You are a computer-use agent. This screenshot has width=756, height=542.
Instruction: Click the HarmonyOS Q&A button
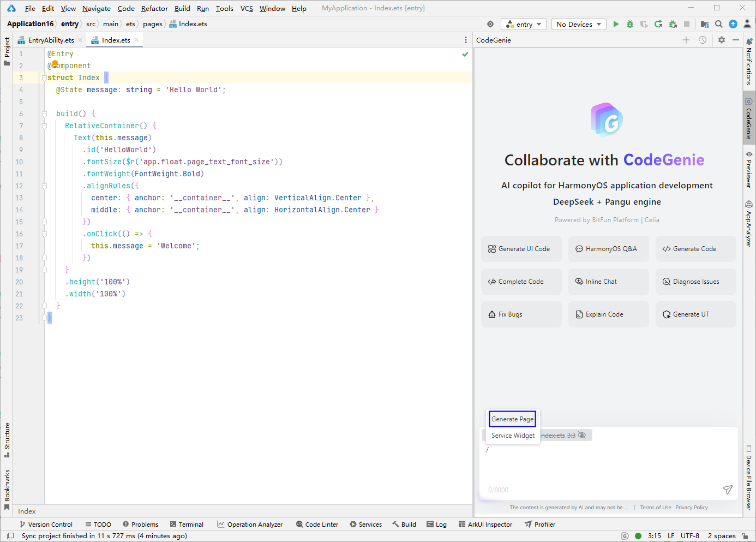point(608,249)
